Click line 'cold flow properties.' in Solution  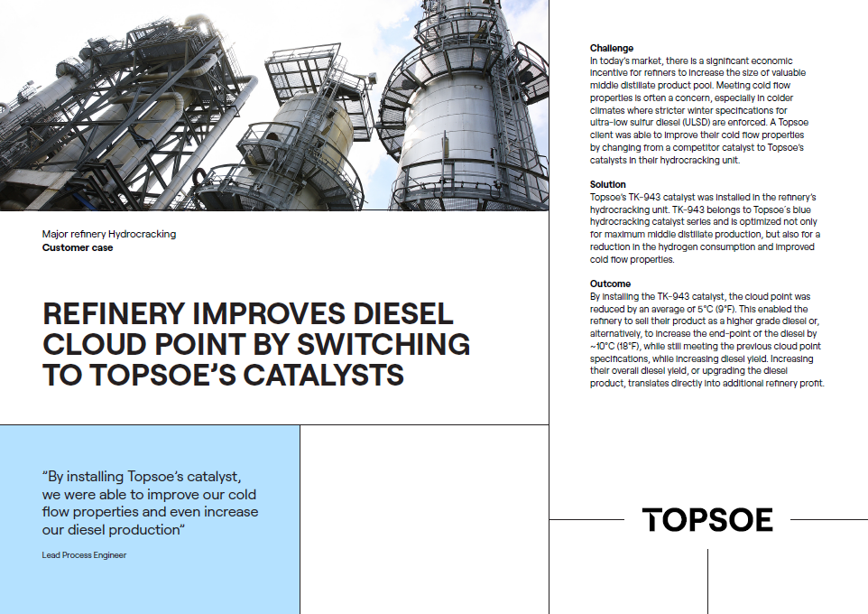(633, 259)
